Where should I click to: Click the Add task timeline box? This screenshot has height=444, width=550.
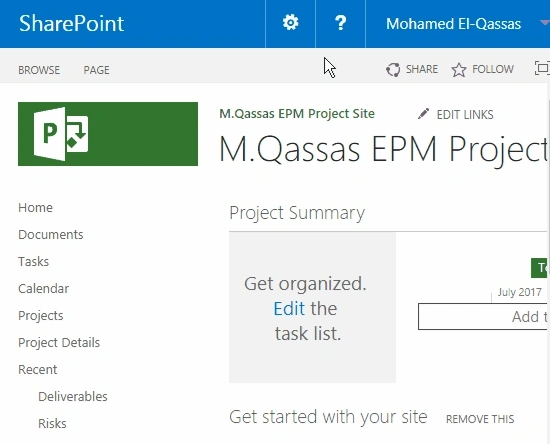[x=483, y=316]
